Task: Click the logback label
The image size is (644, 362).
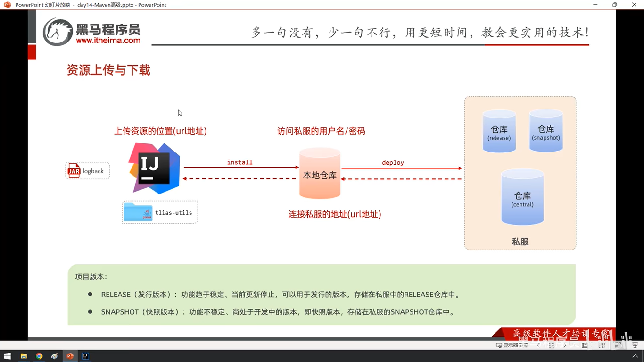Action: click(93, 171)
